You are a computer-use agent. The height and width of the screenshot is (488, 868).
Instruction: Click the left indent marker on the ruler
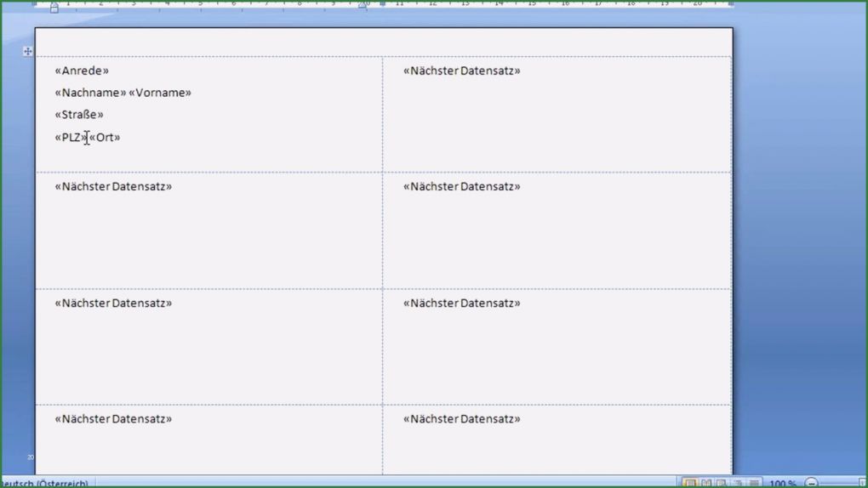click(x=54, y=7)
